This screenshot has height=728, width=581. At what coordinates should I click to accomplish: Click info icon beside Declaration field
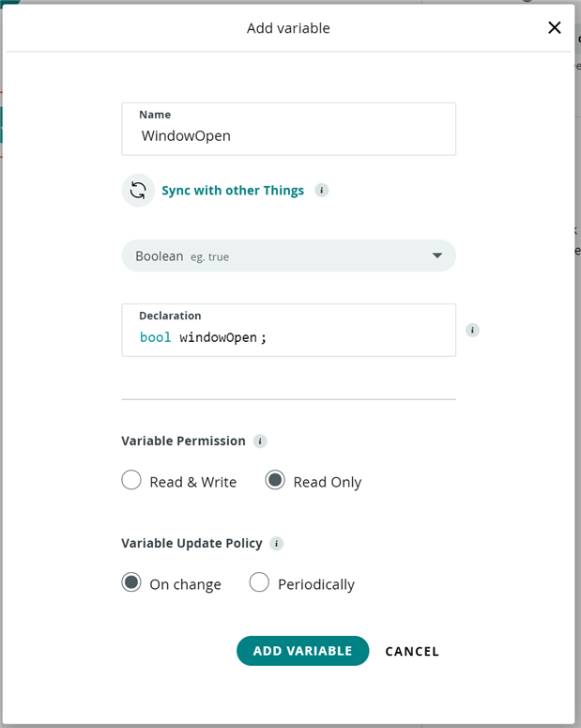click(472, 330)
